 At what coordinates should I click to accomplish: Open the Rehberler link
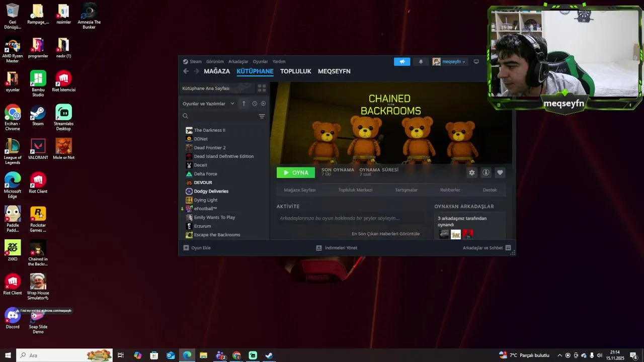tap(450, 190)
